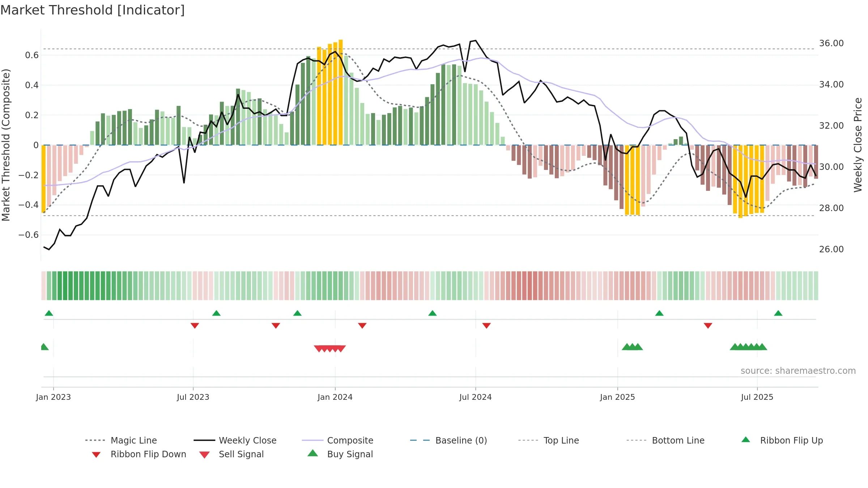Viewport: 868px width, 488px height.
Task: Click the ribbon flip down triangle at Jul 2023
Action: [195, 326]
